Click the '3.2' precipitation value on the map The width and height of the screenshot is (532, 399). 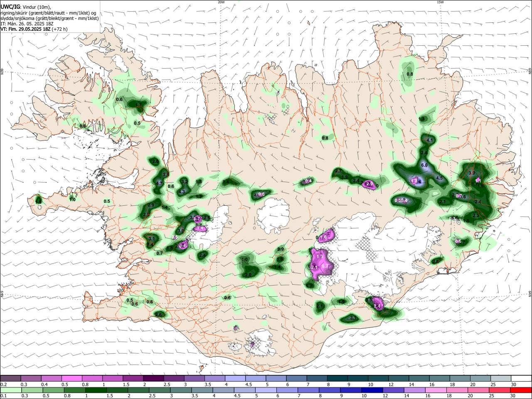185,182
